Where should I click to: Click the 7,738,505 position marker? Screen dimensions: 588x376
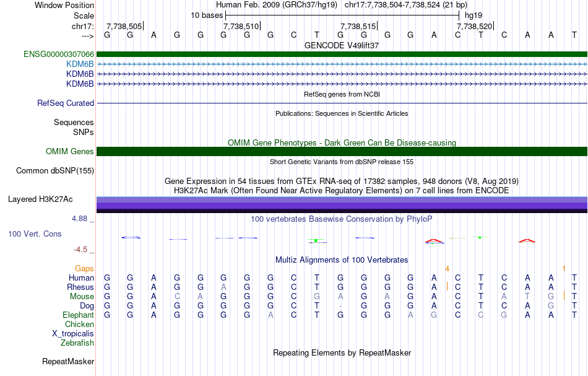124,26
